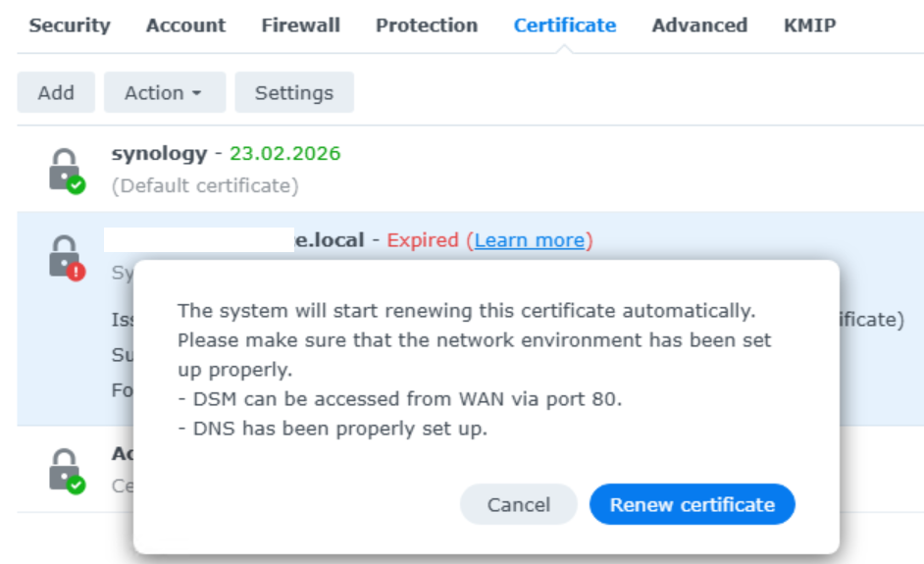
Task: Click the synology certificate green lock icon
Action: tap(65, 169)
